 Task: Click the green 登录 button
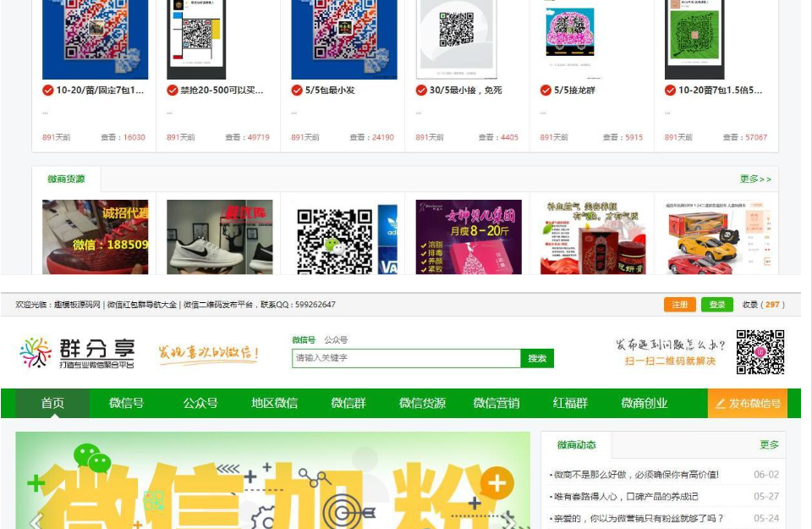click(716, 305)
